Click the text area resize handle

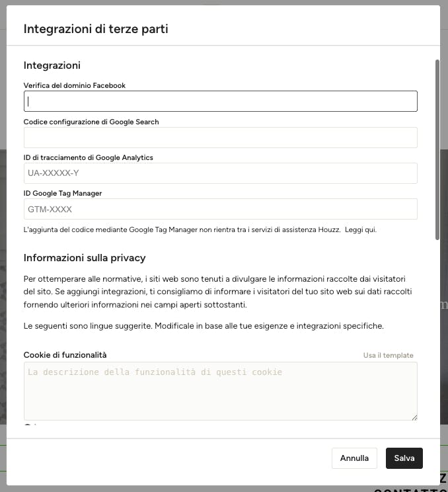[414, 417]
